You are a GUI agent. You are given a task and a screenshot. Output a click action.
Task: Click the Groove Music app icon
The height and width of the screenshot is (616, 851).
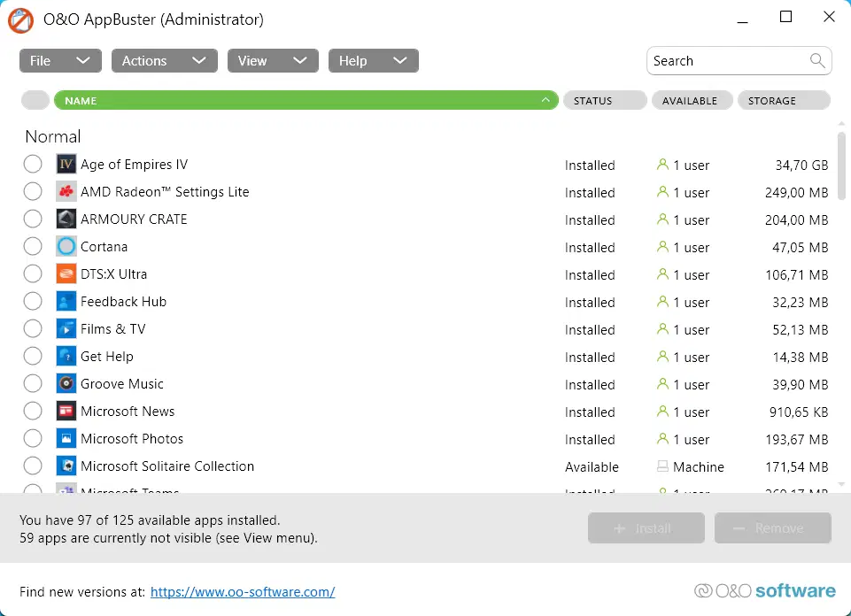click(x=66, y=384)
